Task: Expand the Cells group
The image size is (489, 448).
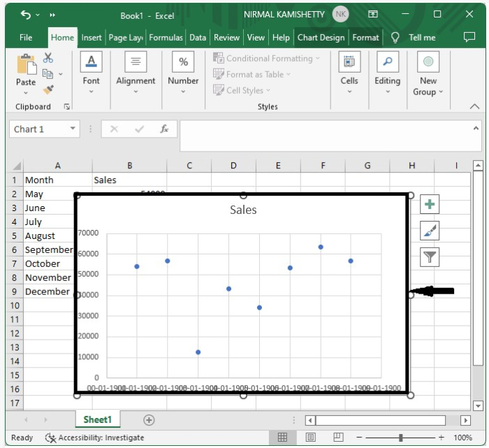Action: (349, 73)
